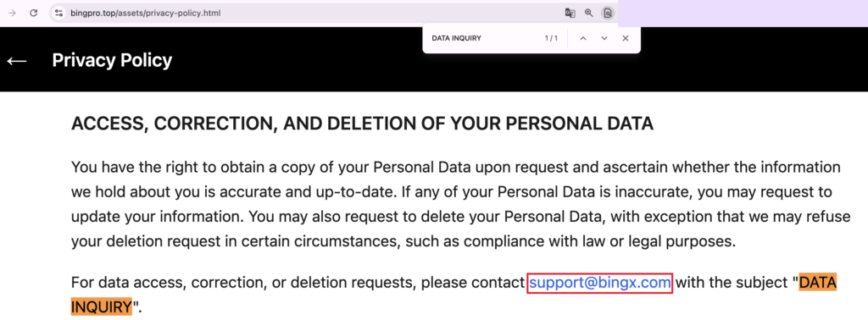Jump to next find match
868x320 pixels.
pos(604,38)
